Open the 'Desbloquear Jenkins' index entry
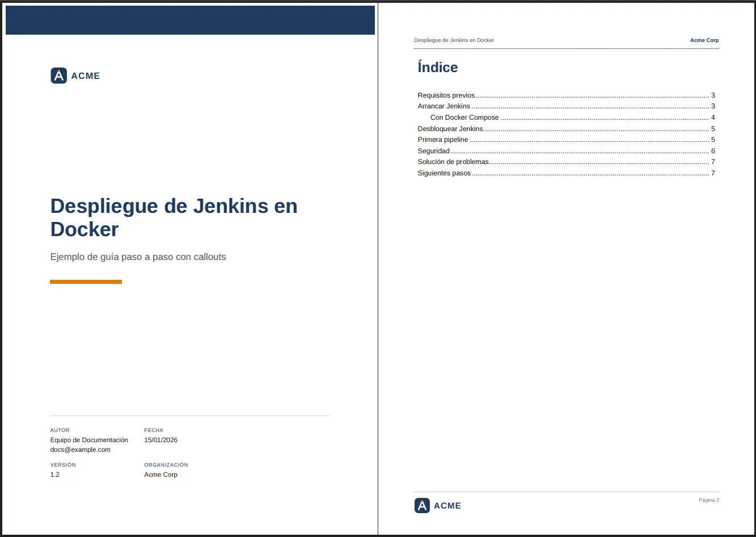 coord(566,129)
